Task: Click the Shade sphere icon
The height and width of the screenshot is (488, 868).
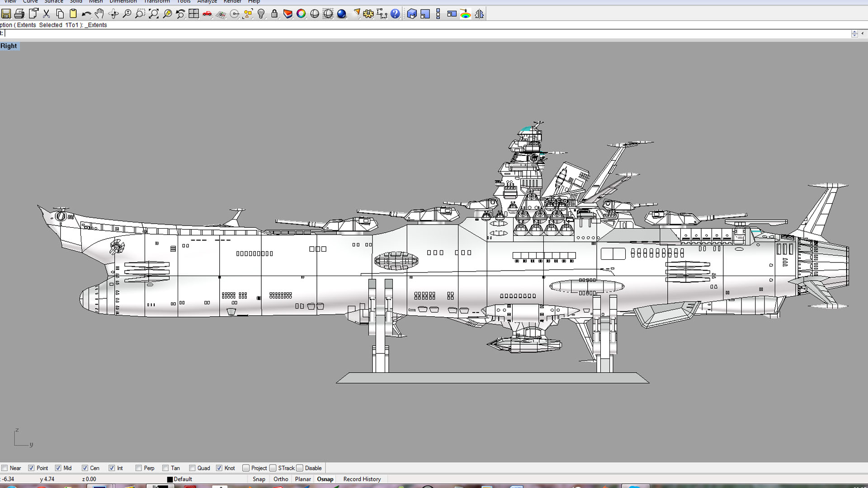Action: (x=315, y=14)
